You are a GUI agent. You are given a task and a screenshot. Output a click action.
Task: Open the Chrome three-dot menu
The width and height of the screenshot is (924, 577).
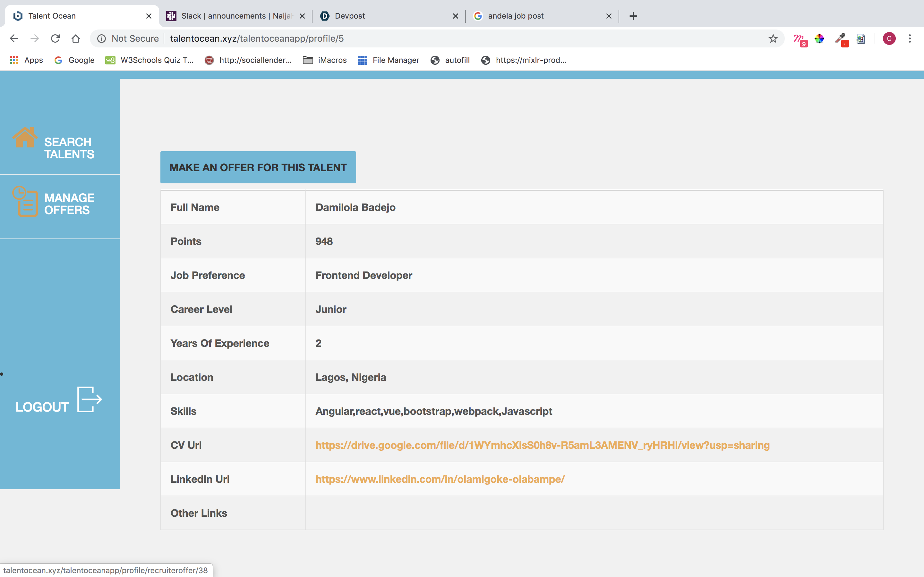coord(910,38)
